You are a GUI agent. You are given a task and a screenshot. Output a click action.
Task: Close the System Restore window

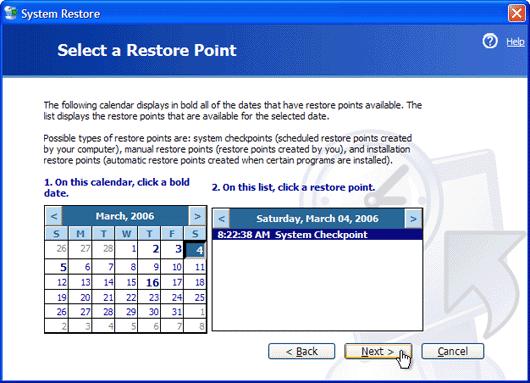click(x=516, y=13)
